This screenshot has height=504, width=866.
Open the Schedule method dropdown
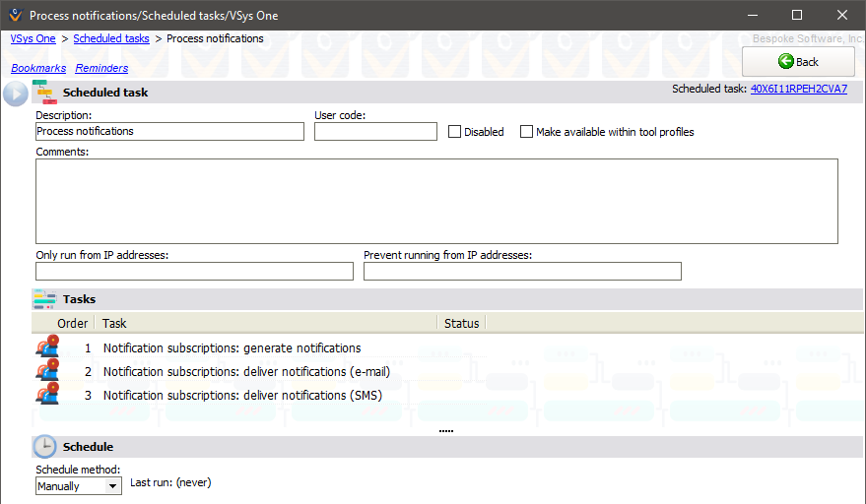[x=112, y=486]
